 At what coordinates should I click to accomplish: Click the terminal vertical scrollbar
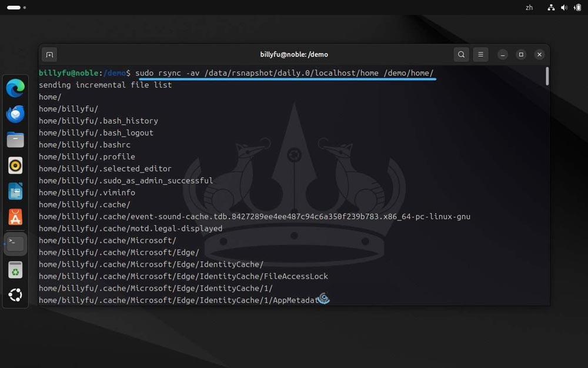[x=547, y=76]
